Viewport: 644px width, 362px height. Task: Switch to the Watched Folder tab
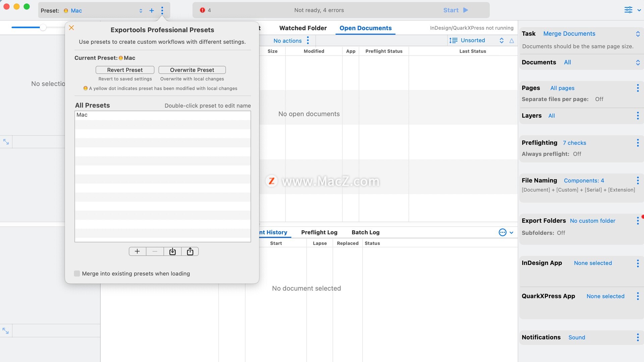(x=303, y=28)
